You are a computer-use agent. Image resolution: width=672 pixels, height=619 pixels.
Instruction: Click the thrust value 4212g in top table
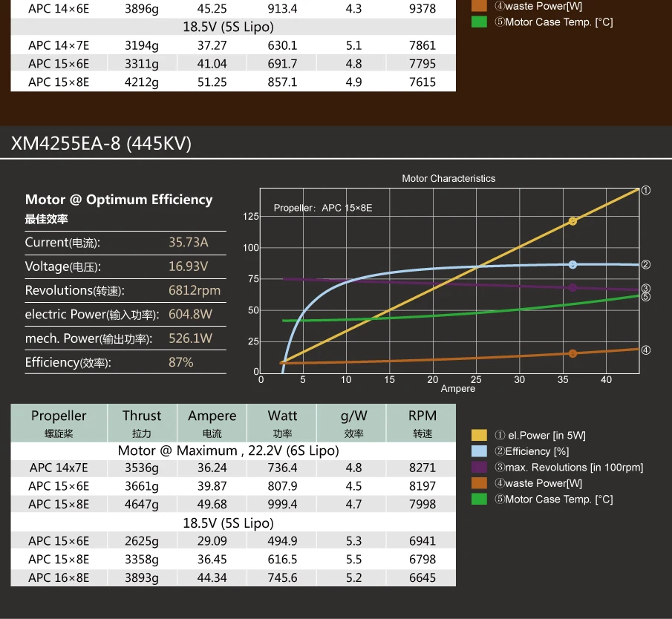[x=142, y=82]
